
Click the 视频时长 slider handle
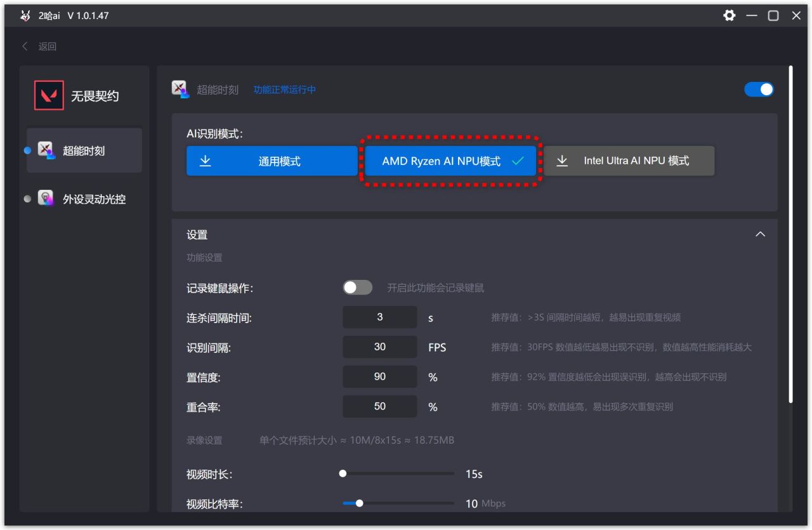pyautogui.click(x=343, y=474)
